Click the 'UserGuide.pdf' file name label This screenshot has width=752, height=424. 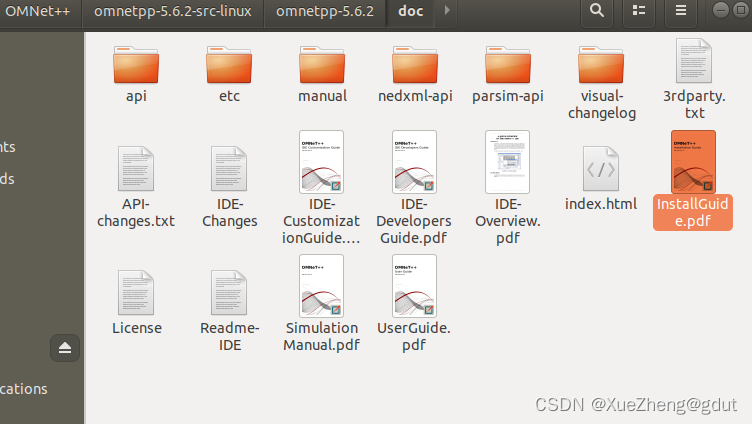coord(414,336)
